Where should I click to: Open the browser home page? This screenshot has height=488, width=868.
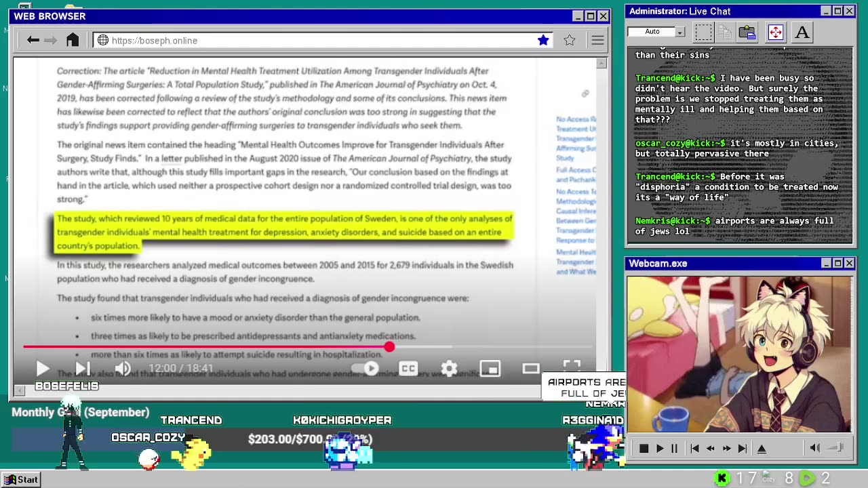[x=73, y=40]
